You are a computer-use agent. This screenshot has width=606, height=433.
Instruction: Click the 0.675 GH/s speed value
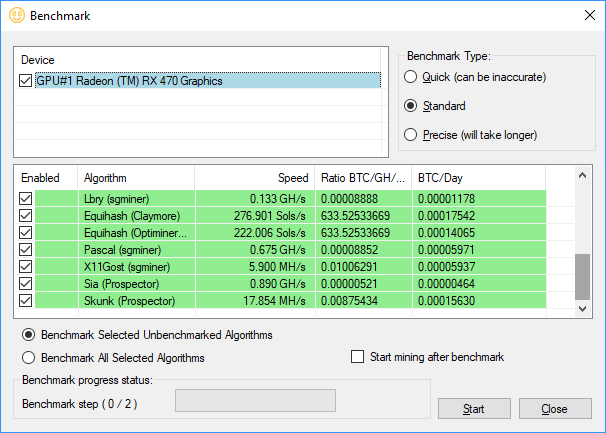tap(277, 250)
